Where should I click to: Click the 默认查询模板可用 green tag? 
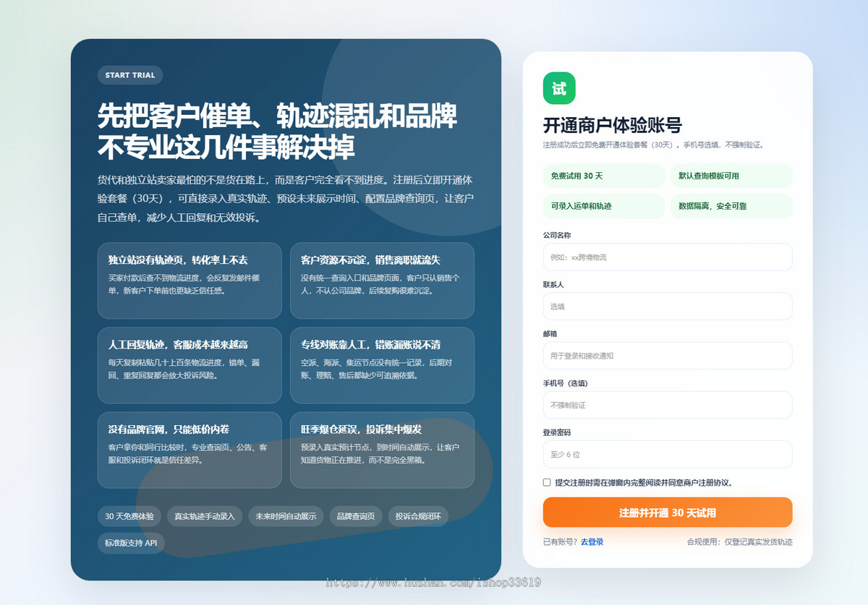click(x=731, y=176)
